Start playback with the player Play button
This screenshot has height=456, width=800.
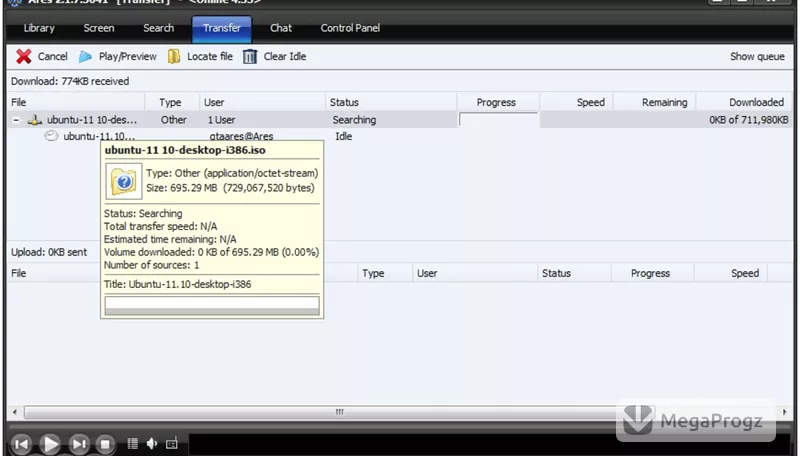50,444
